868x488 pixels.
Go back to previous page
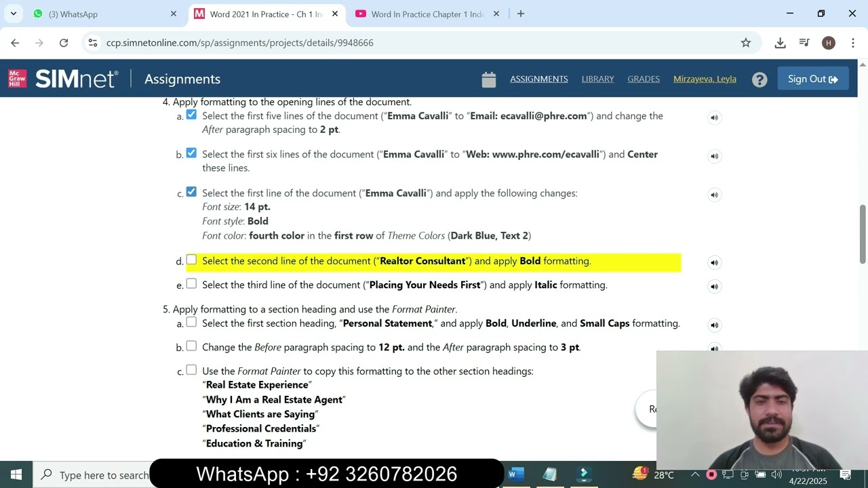[x=15, y=43]
